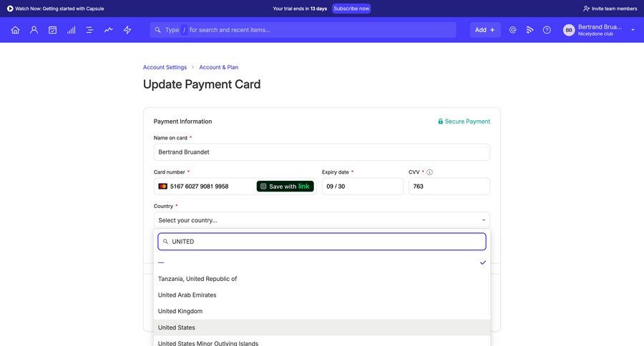The image size is (644, 346).
Task: Enable the Save with link checkbox
Action: (x=263, y=187)
